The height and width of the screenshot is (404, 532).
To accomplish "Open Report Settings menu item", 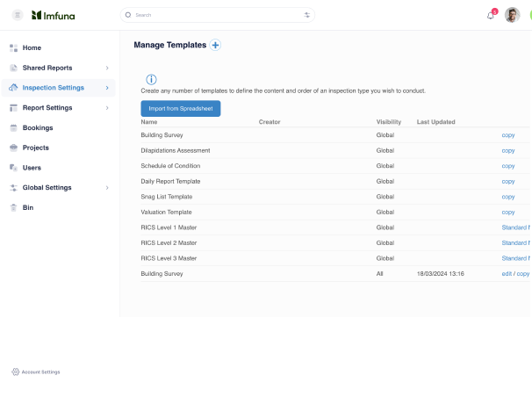I will point(47,108).
